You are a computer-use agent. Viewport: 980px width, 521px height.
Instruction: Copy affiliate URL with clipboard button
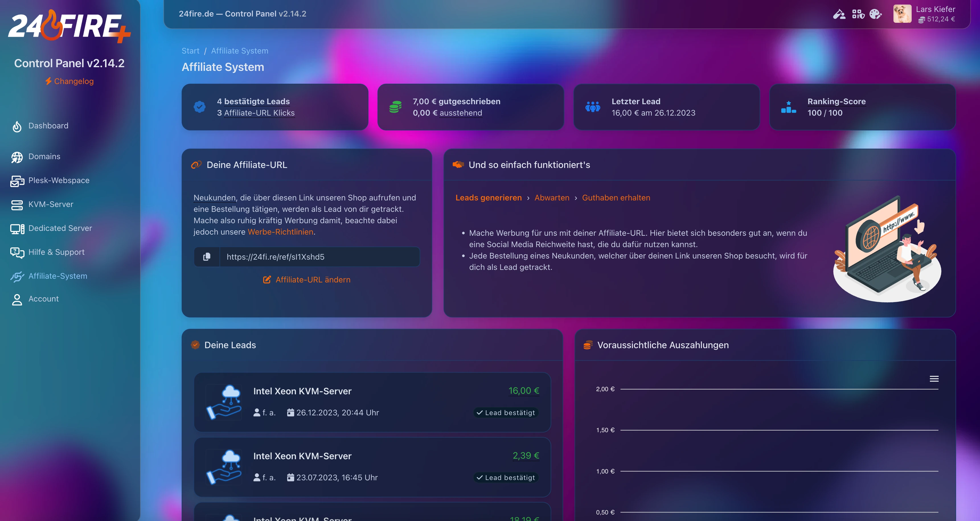[x=207, y=257]
